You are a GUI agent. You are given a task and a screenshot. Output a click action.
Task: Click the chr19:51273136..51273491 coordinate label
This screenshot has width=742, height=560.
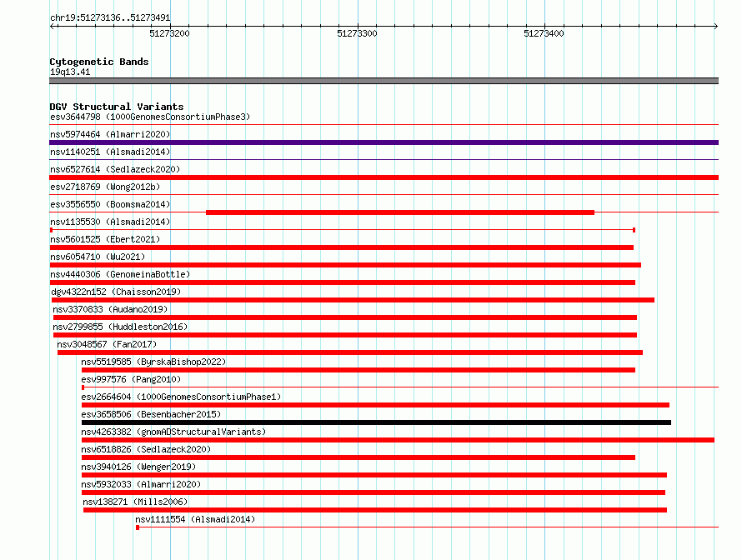110,18
